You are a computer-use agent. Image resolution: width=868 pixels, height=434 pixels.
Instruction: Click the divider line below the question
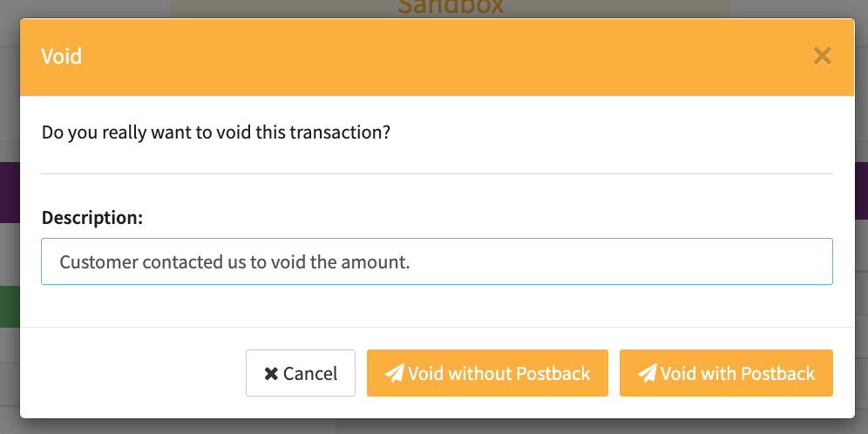click(x=436, y=174)
